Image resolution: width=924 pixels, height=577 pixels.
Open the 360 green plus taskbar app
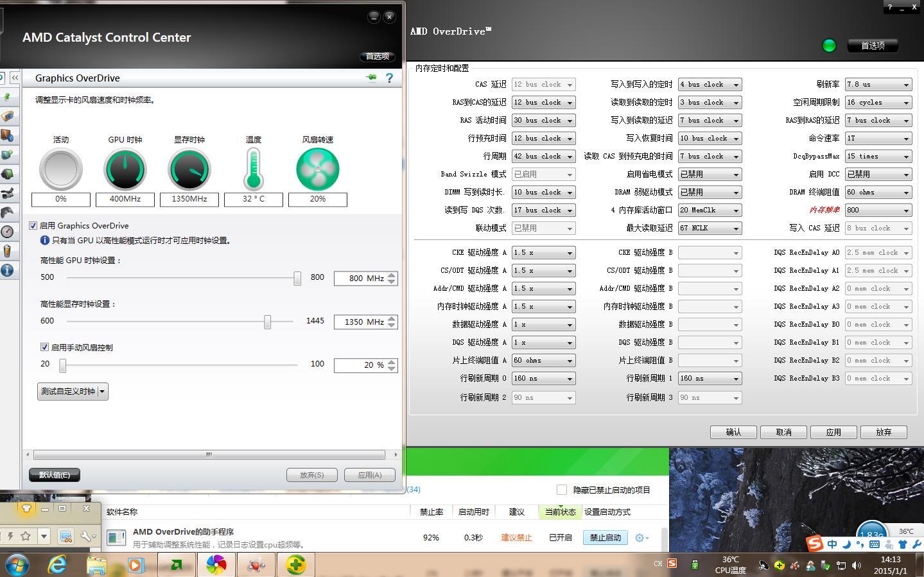click(295, 565)
